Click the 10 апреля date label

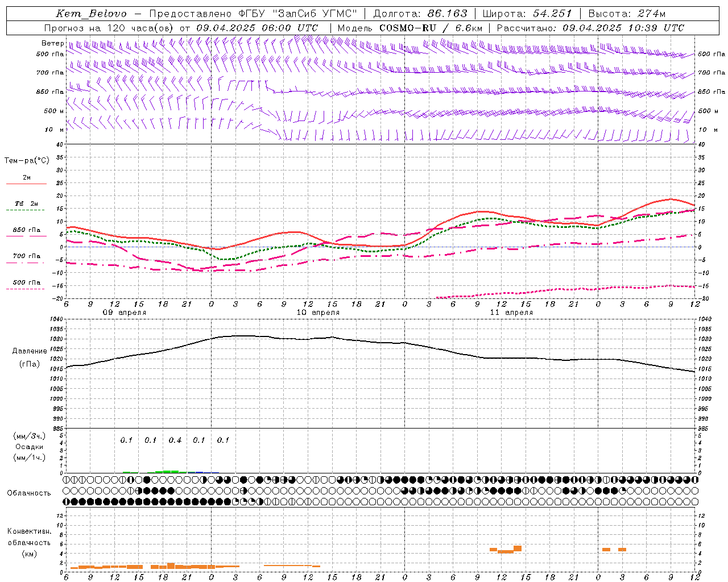tap(318, 313)
